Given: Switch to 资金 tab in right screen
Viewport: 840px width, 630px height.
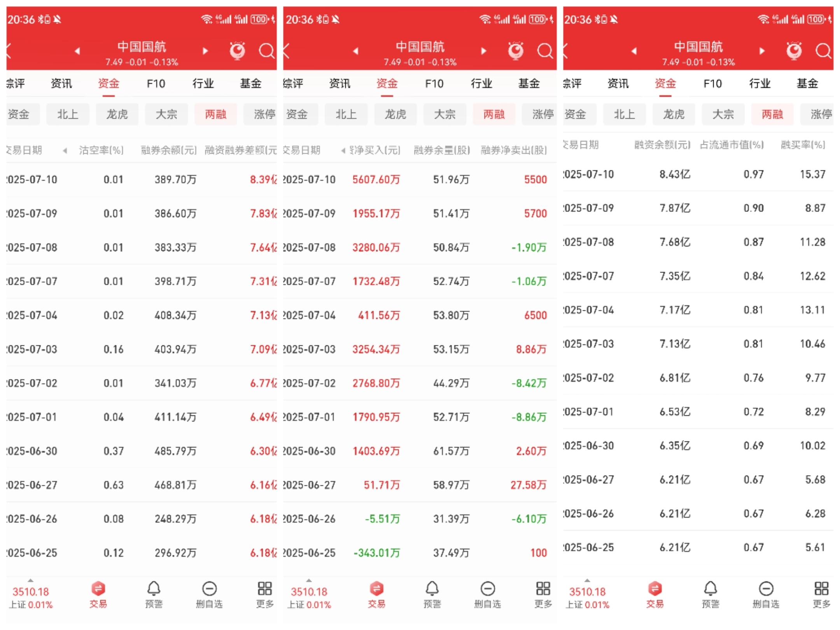Looking at the screenshot, I should tap(665, 84).
